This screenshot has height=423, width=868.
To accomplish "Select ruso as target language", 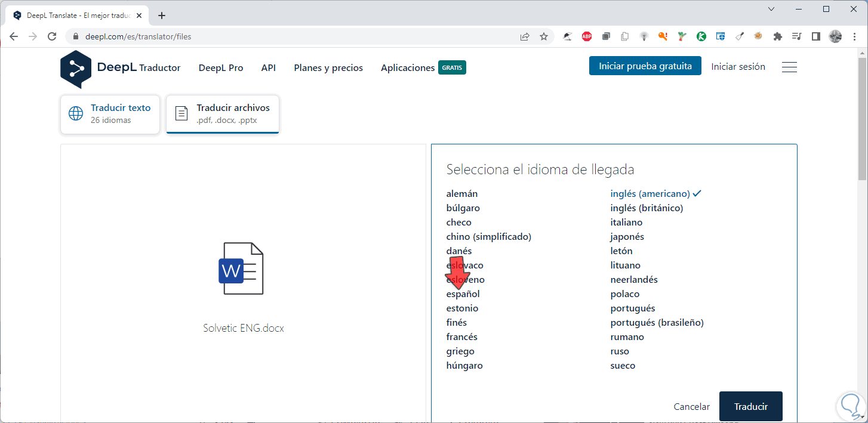I will (x=620, y=351).
